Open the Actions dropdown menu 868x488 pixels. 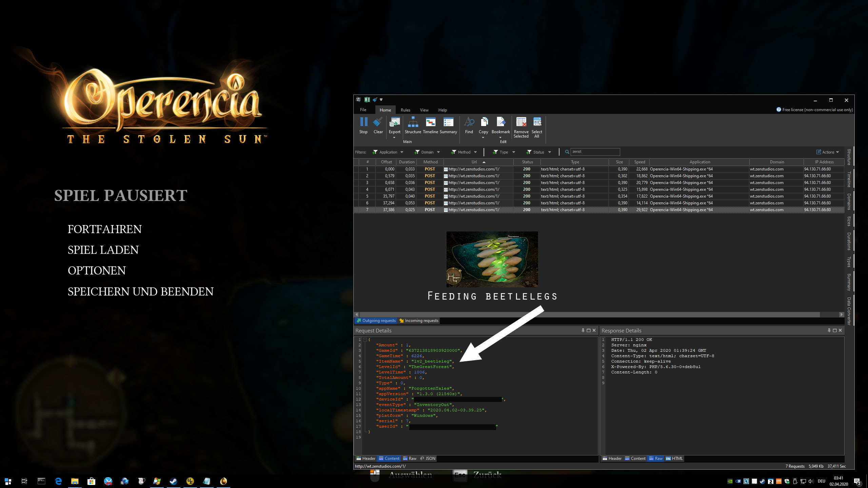828,152
